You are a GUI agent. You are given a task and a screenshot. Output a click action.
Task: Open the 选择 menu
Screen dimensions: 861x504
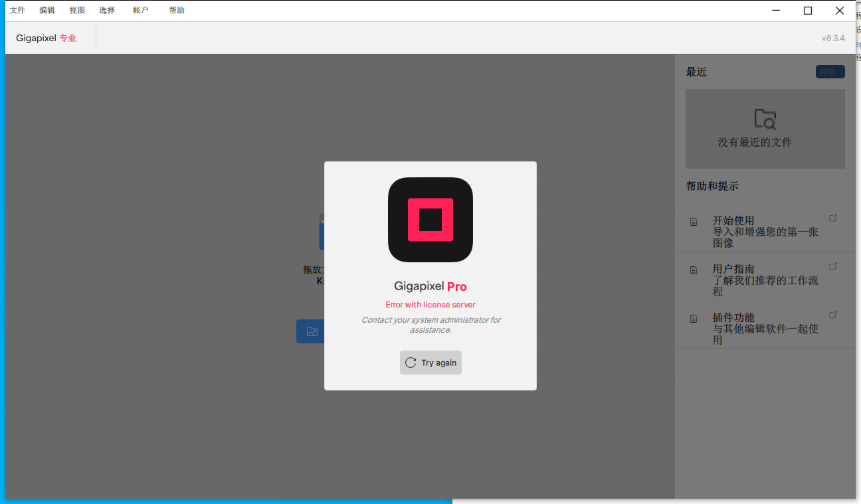[x=107, y=11]
